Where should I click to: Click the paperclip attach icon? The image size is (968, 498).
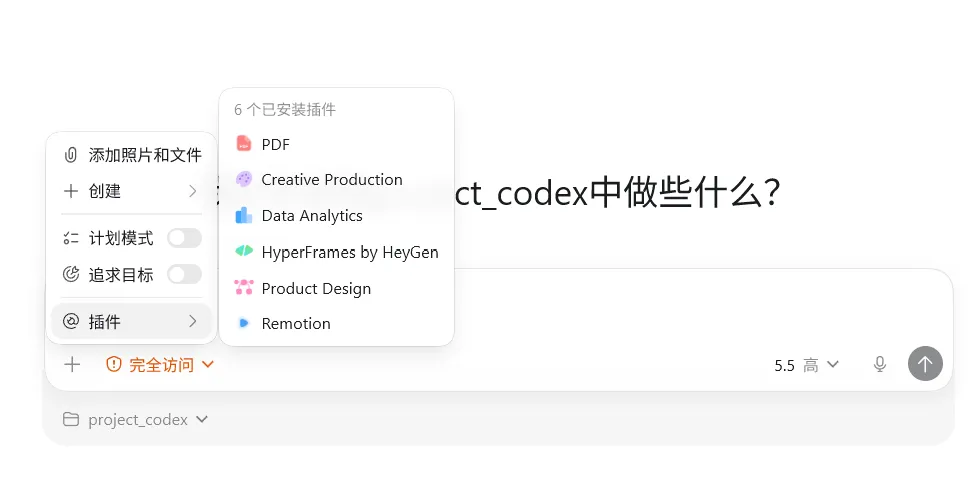tap(71, 155)
